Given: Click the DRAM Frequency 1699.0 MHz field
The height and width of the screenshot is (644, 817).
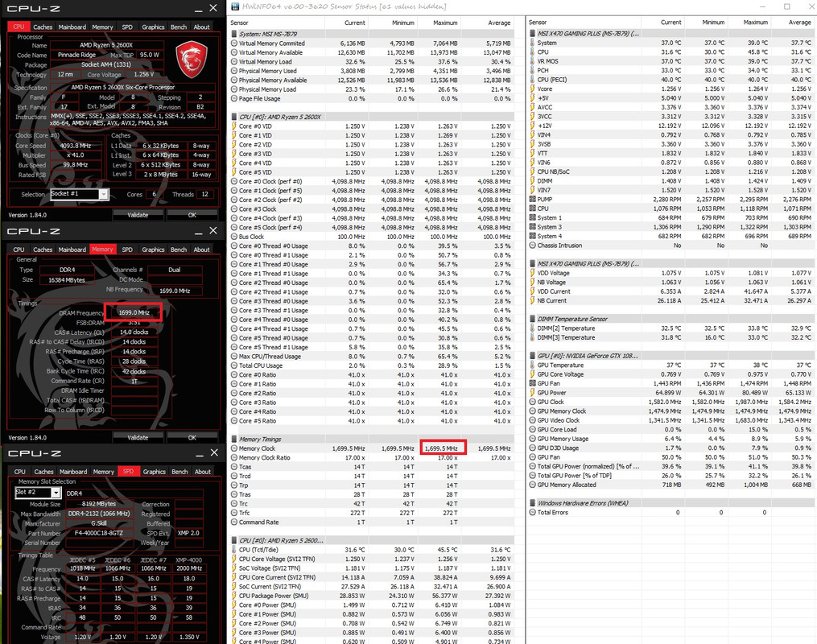Looking at the screenshot, I should point(134,312).
